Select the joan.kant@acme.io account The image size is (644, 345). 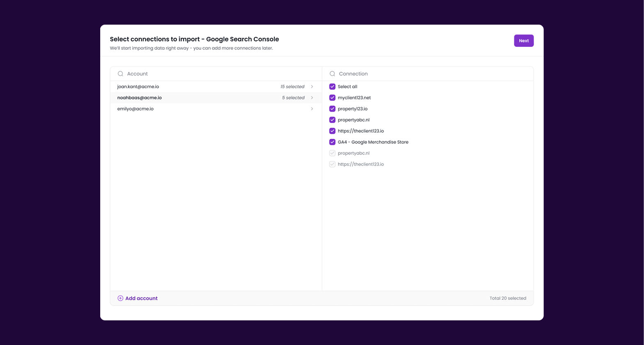(x=216, y=87)
